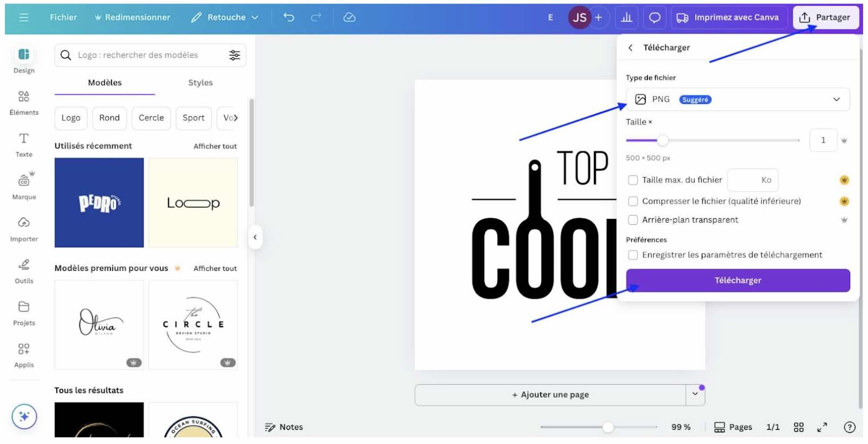Select the Cercle category chip
The width and height of the screenshot is (868, 444).
(x=151, y=118)
